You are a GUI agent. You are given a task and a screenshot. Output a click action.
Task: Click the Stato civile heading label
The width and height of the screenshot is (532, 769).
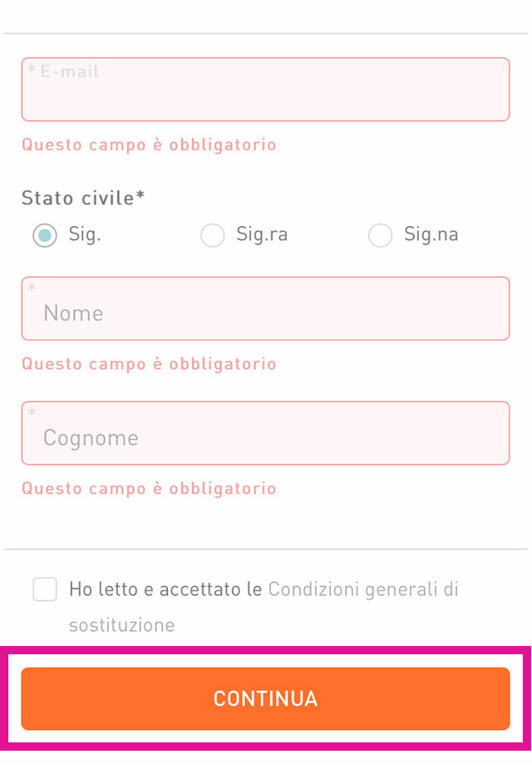pos(83,198)
